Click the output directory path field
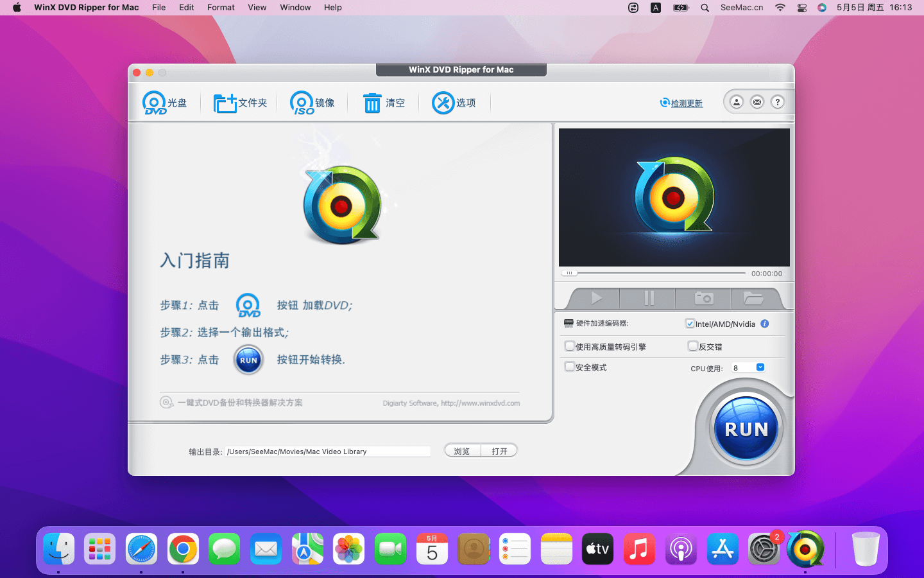 (328, 451)
